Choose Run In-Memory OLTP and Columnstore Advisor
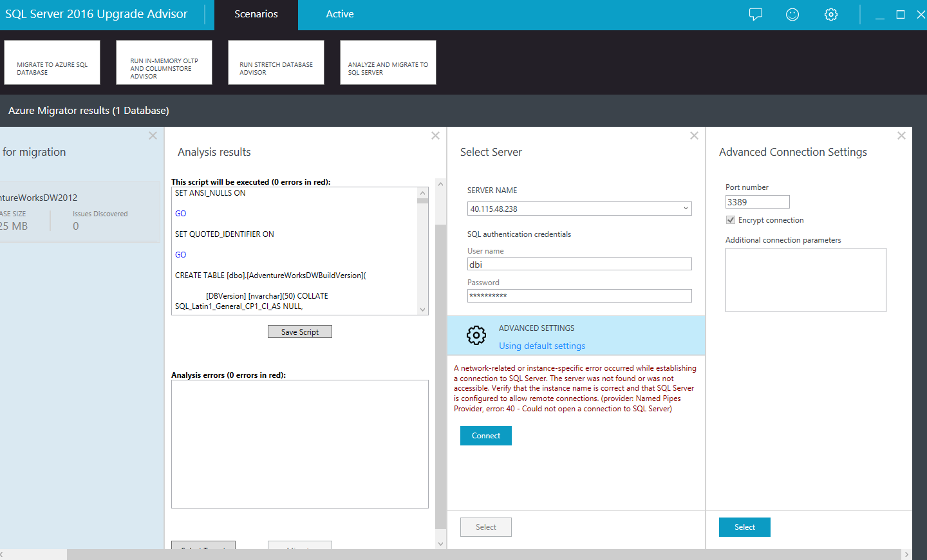Screen dimensions: 927x560 164,62
